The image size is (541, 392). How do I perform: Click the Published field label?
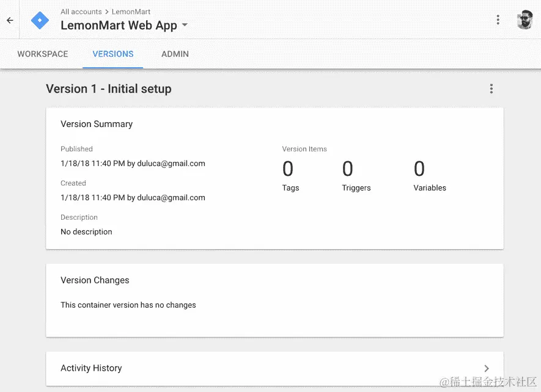[76, 149]
